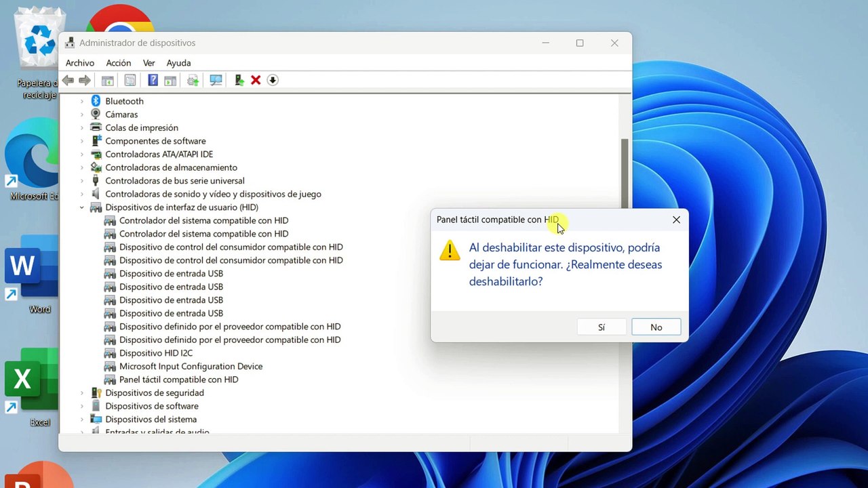Screen dimensions: 868x488
Task: Click the black down-arrow disable device icon
Action: [x=273, y=80]
